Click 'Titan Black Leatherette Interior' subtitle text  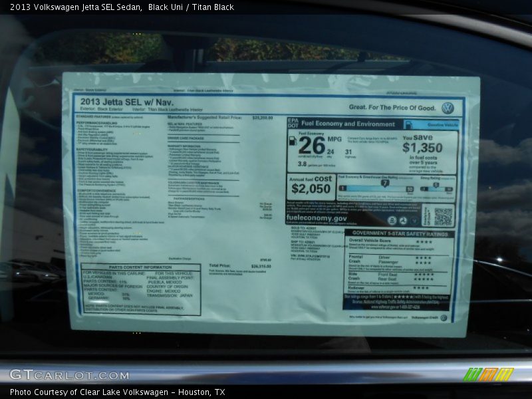(175, 110)
